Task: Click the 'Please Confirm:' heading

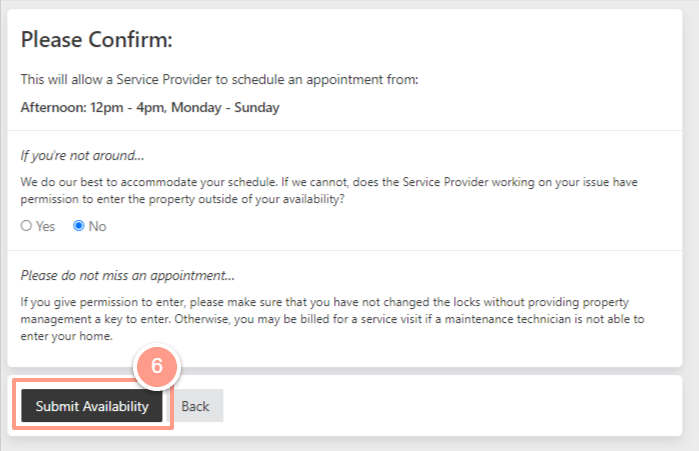Action: coord(97,40)
